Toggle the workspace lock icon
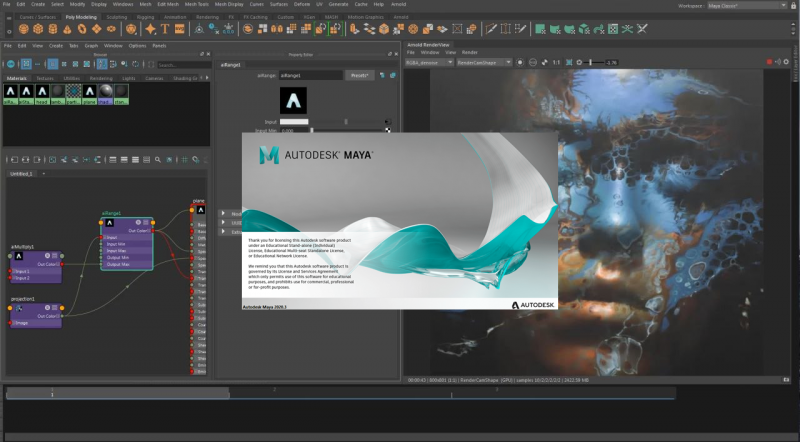800x442 pixels. tap(794, 5)
